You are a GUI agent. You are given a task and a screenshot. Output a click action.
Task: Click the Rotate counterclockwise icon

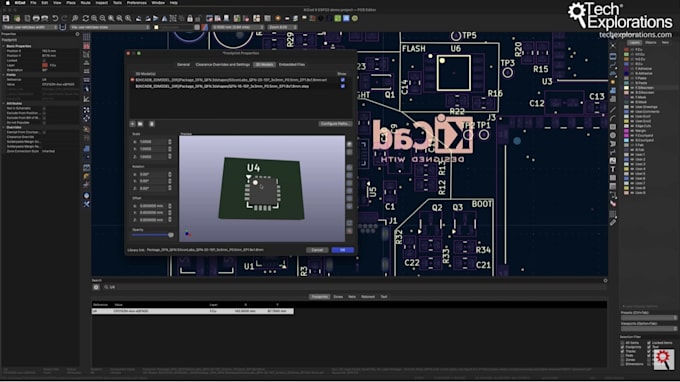(139, 19)
